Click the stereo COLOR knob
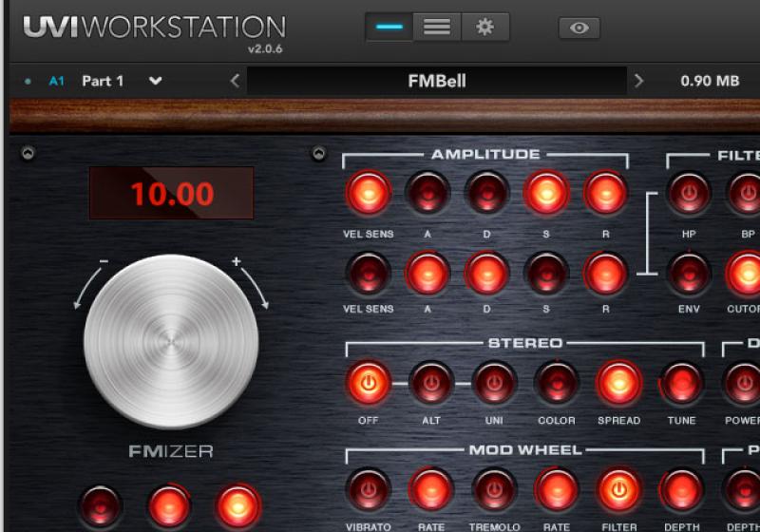Image resolution: width=760 pixels, height=532 pixels. coord(556,383)
